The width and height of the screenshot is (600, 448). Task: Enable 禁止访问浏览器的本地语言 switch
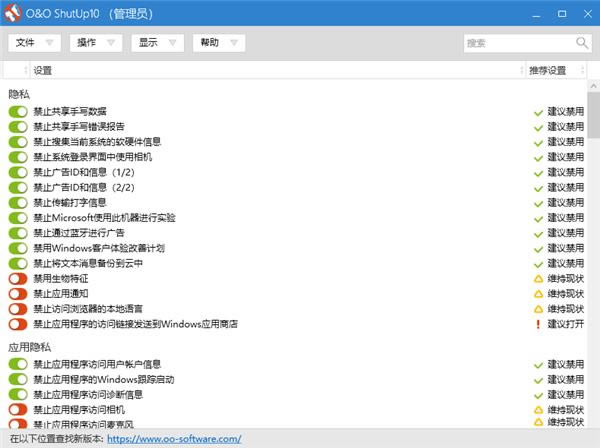[x=18, y=309]
